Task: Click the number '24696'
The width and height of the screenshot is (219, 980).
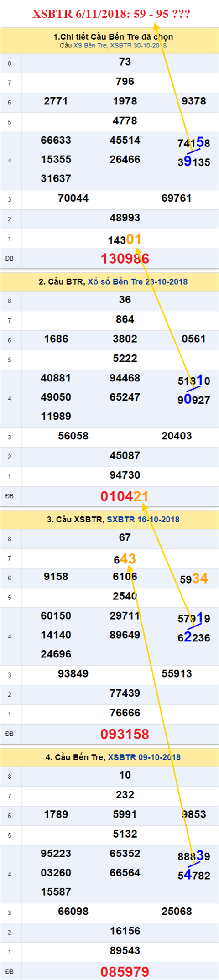Action: click(56, 654)
